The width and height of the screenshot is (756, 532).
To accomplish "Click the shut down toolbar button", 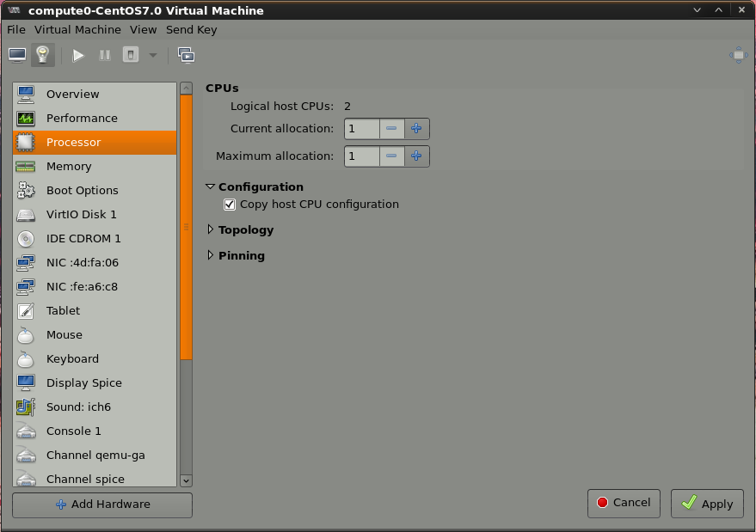I will 131,55.
